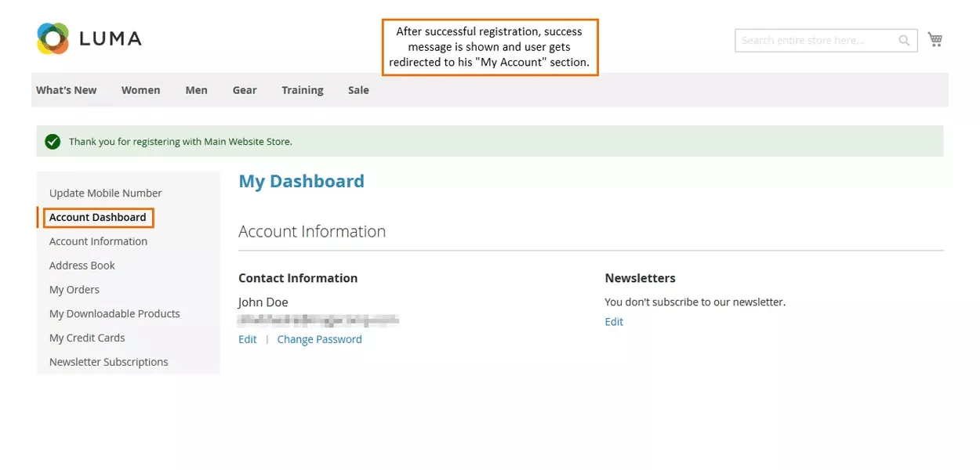Open the shopping cart icon
Image resolution: width=980 pixels, height=470 pixels.
(935, 38)
